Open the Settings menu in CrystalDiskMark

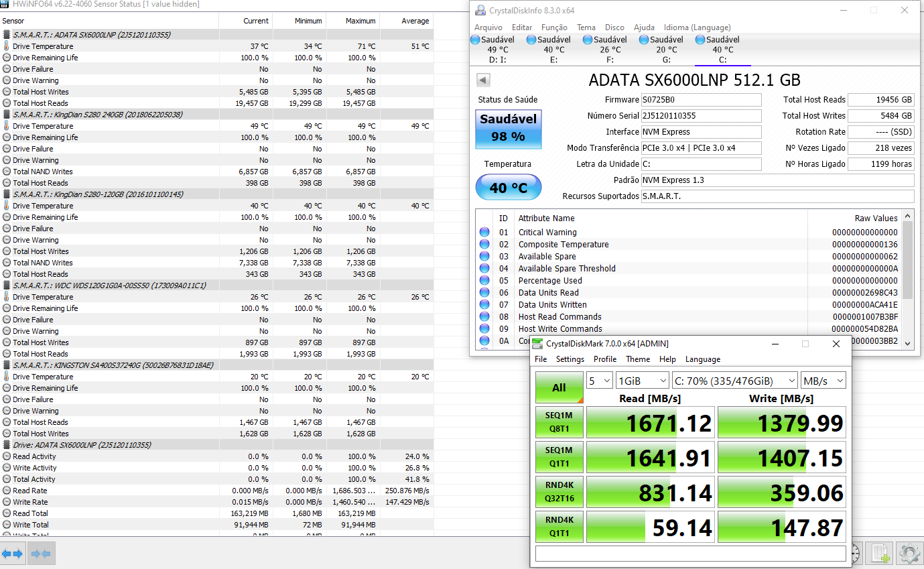[570, 359]
